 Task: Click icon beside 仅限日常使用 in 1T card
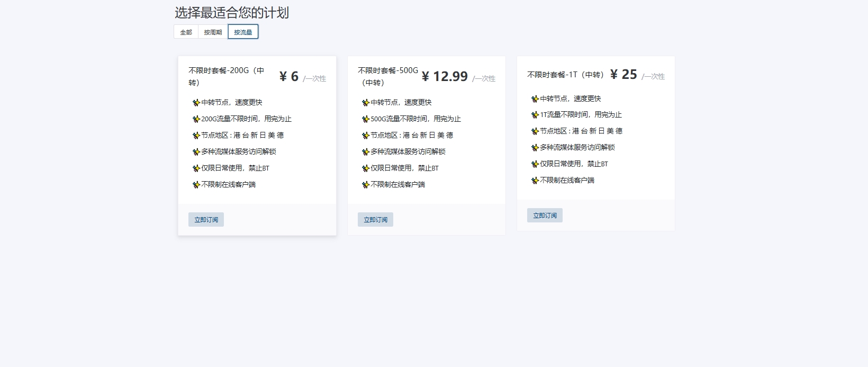tap(535, 164)
